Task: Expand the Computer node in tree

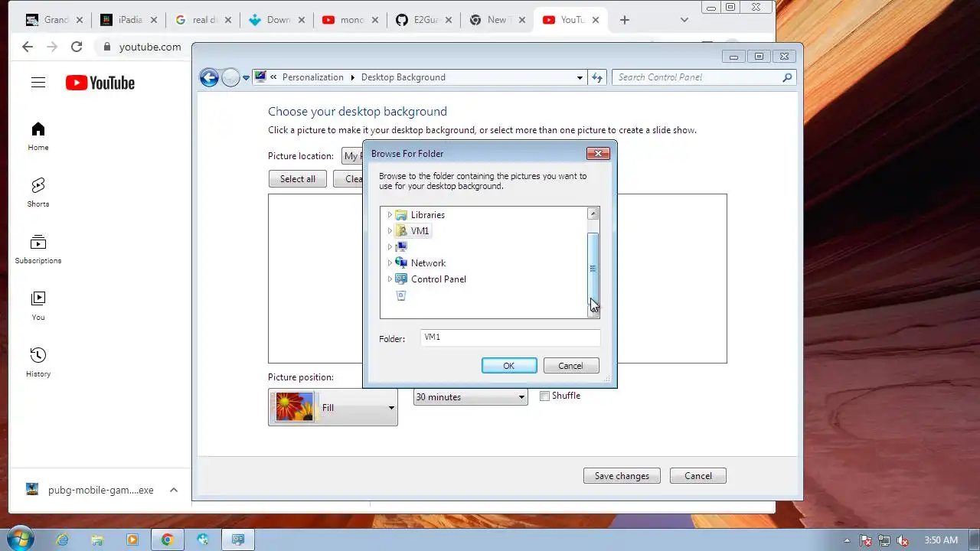Action: coord(390,247)
